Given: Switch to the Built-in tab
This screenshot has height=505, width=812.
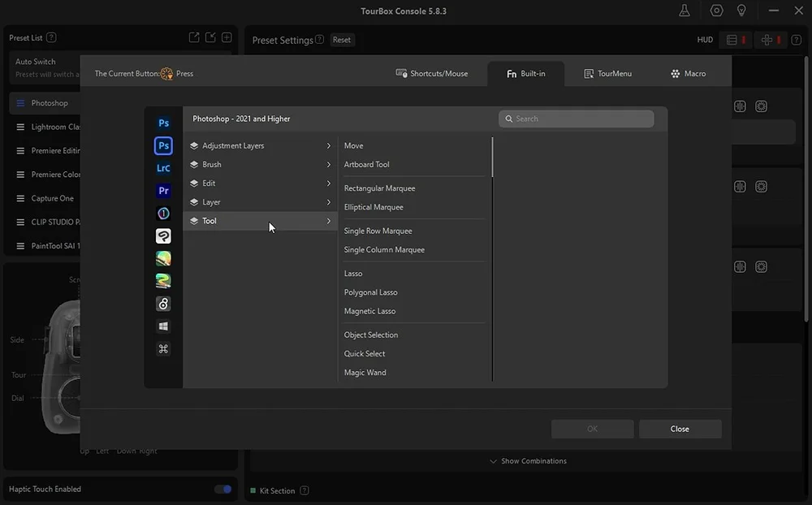Looking at the screenshot, I should click(x=525, y=74).
